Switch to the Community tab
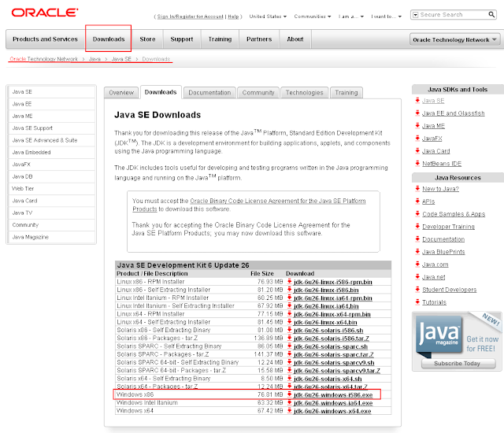 (x=258, y=93)
